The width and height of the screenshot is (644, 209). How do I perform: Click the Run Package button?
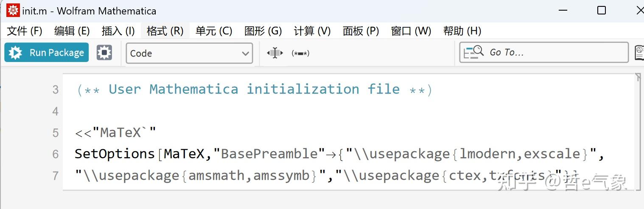click(47, 53)
